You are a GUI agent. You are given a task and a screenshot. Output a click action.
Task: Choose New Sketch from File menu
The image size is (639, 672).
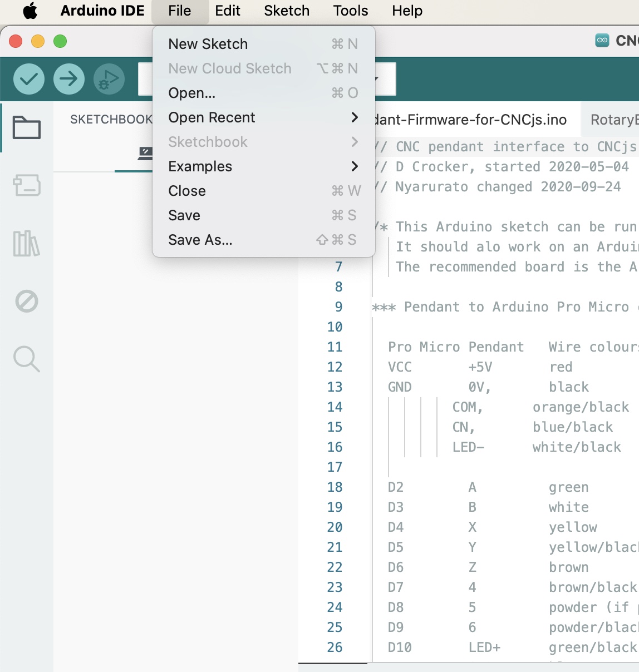click(x=264, y=44)
